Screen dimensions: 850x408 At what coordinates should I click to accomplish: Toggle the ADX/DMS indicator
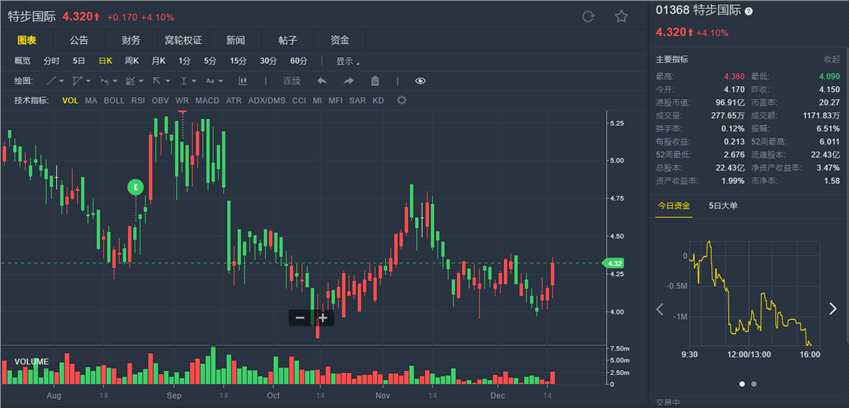tap(267, 101)
